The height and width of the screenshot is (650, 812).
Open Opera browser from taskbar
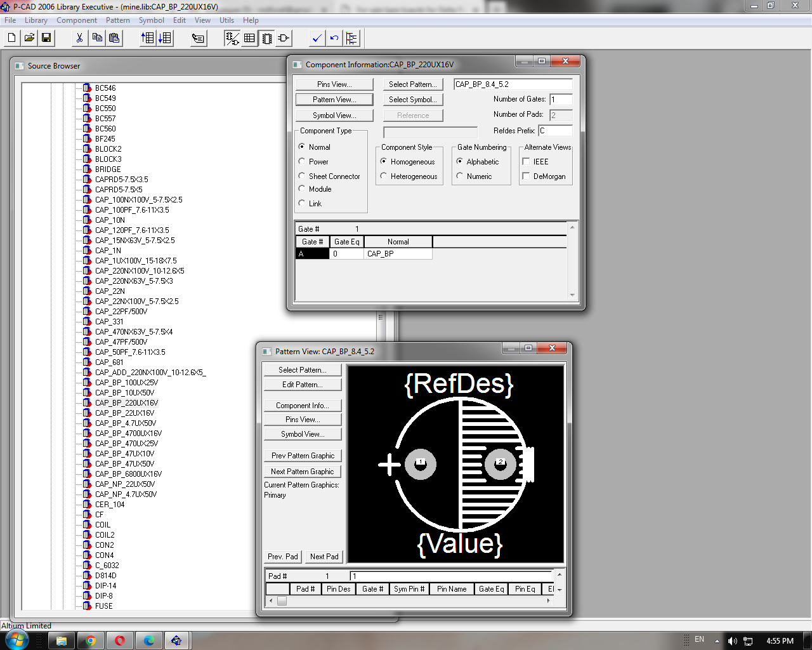coord(120,640)
